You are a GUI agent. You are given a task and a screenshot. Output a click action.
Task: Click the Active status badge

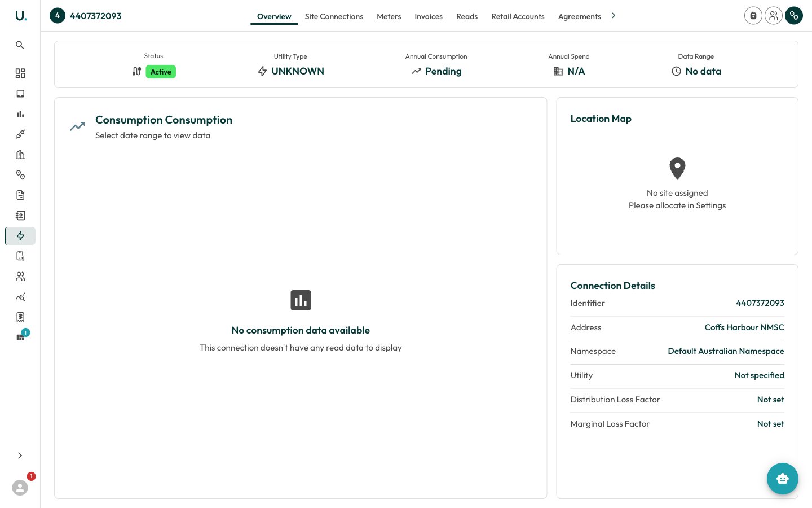[161, 72]
